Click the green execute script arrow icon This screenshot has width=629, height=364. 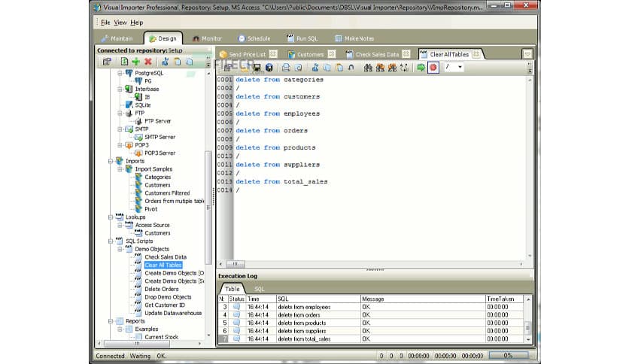pyautogui.click(x=421, y=68)
